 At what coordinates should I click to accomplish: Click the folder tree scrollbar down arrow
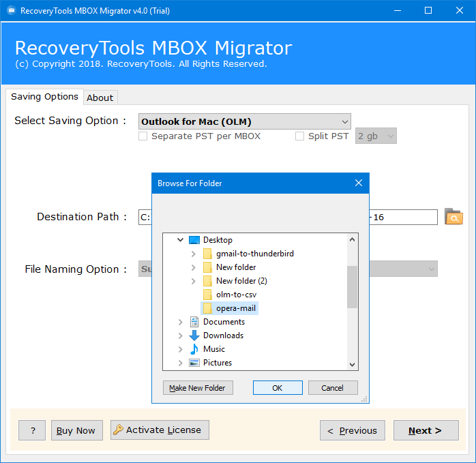tap(353, 364)
